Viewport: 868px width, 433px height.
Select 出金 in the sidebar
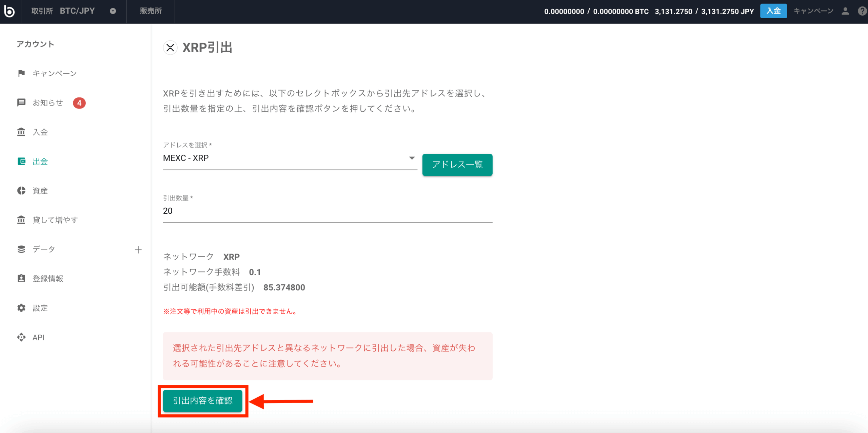point(40,161)
